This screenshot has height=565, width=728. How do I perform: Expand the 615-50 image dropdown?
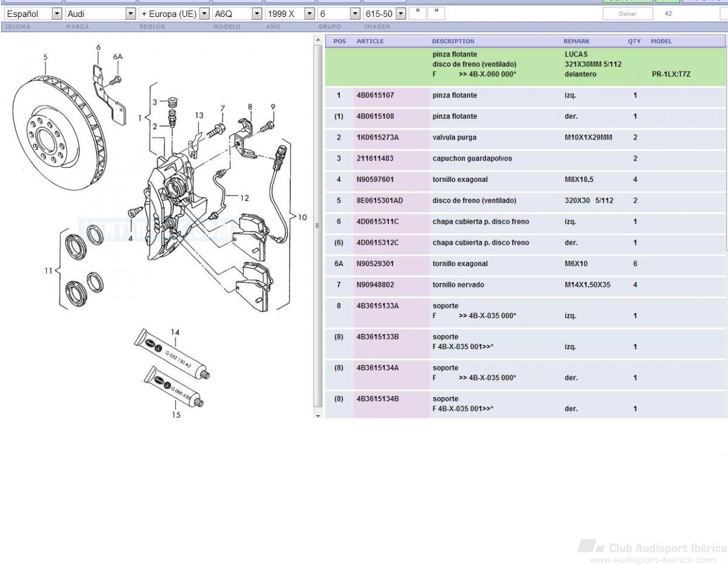385,13
